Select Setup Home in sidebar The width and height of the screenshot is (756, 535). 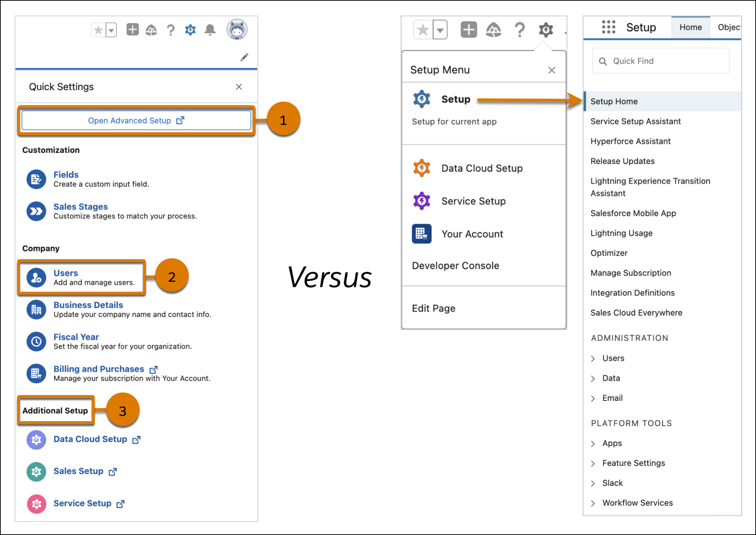[x=662, y=101]
